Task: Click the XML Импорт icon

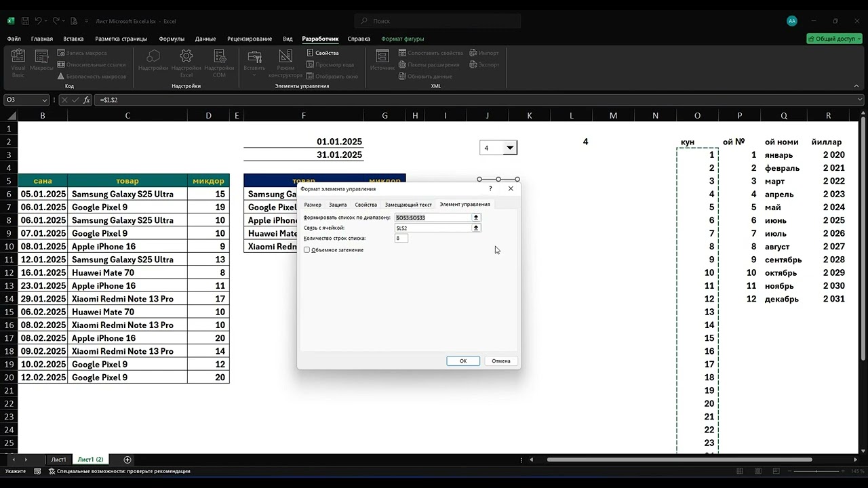Action: (x=484, y=53)
